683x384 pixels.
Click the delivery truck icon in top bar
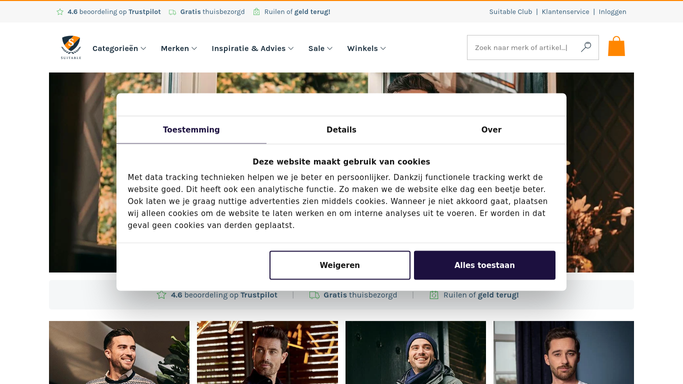(x=172, y=12)
